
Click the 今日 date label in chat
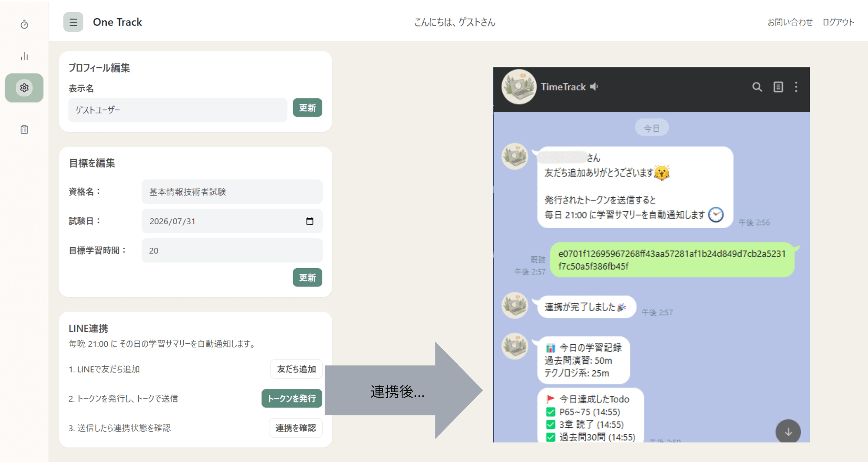point(651,128)
